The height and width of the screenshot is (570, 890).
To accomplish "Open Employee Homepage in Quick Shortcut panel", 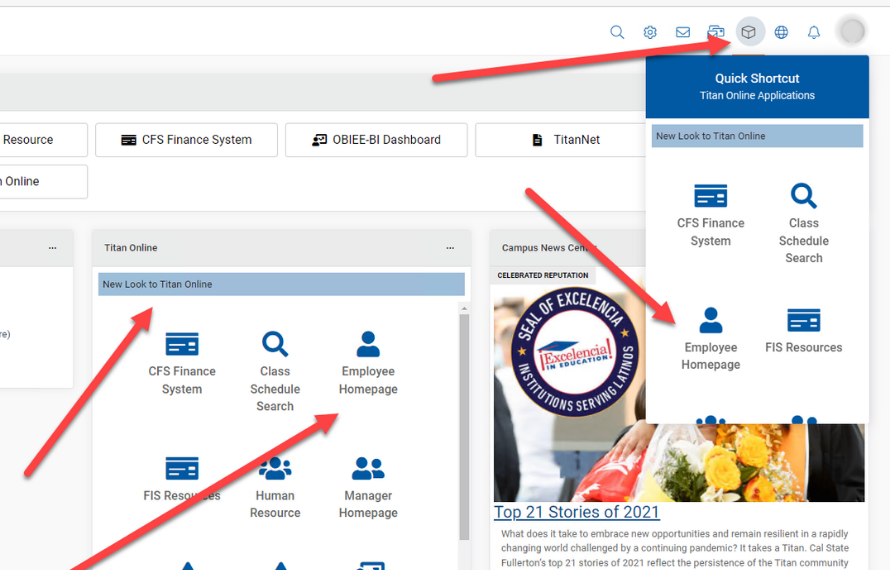I will (711, 338).
